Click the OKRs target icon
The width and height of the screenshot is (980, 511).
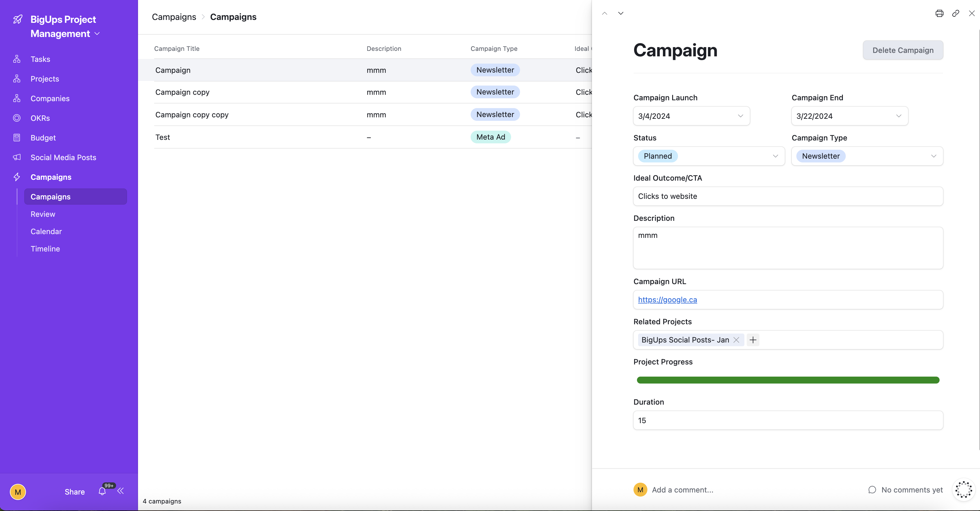[x=17, y=118]
